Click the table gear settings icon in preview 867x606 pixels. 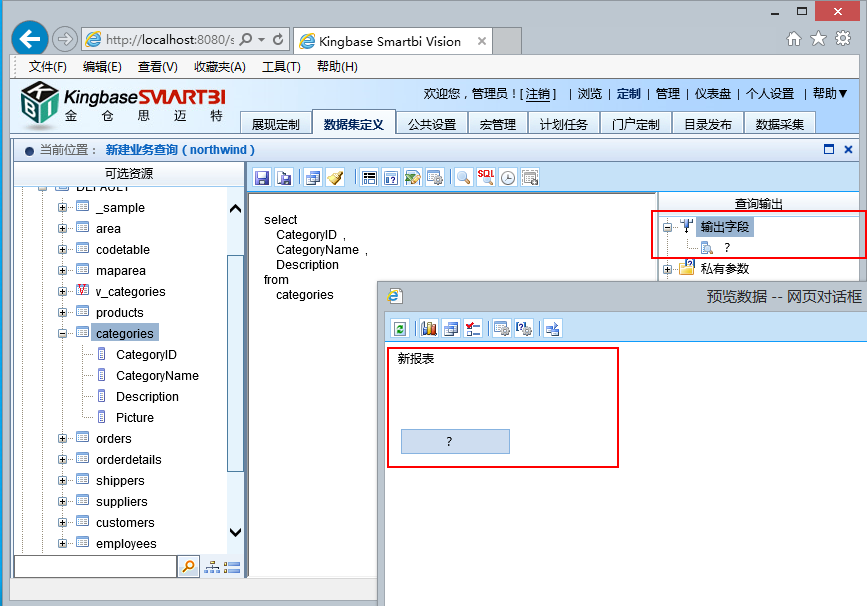502,329
